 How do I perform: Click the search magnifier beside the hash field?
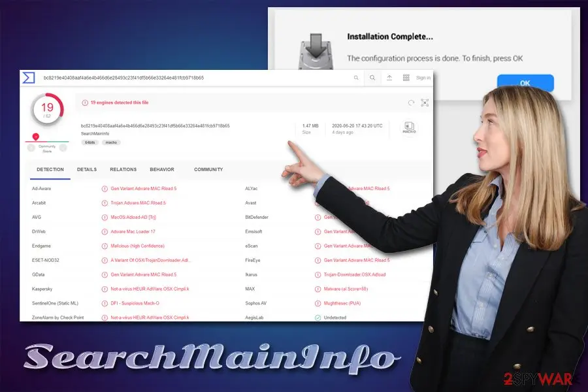point(356,78)
